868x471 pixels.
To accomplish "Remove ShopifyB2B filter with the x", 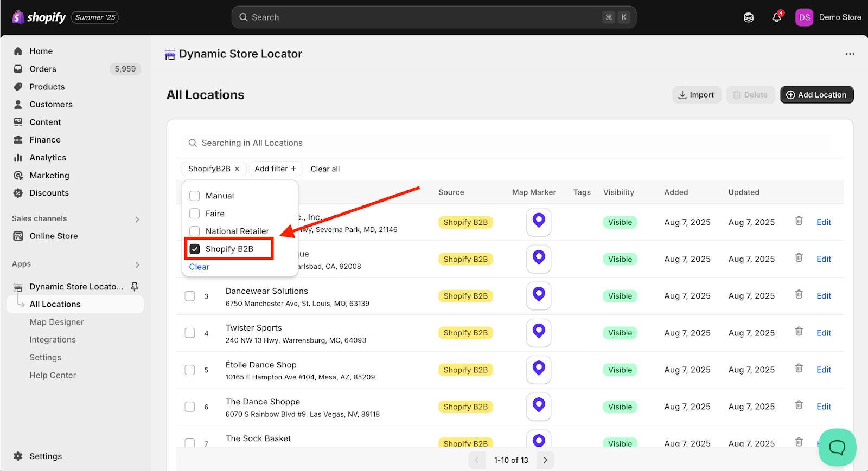I will tap(237, 169).
